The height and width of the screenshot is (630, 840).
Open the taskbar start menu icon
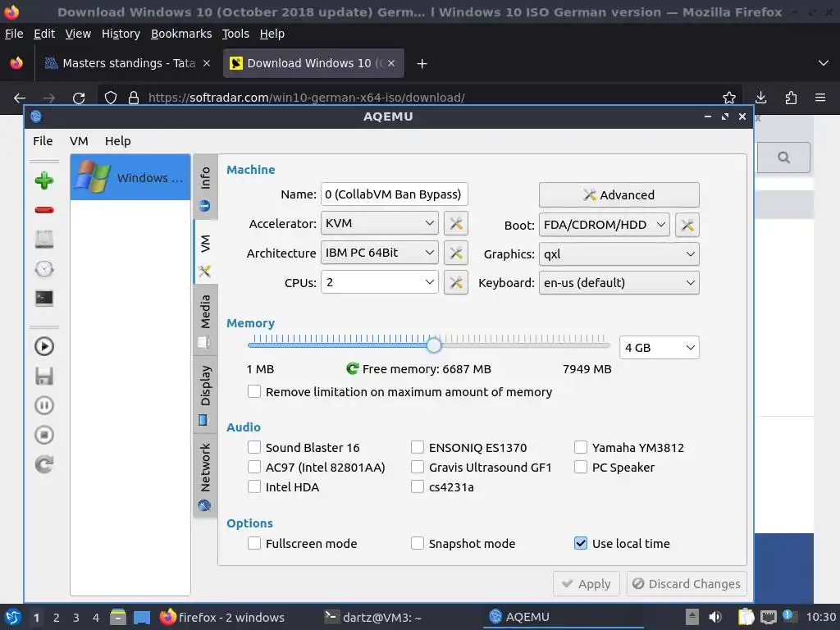(x=13, y=617)
